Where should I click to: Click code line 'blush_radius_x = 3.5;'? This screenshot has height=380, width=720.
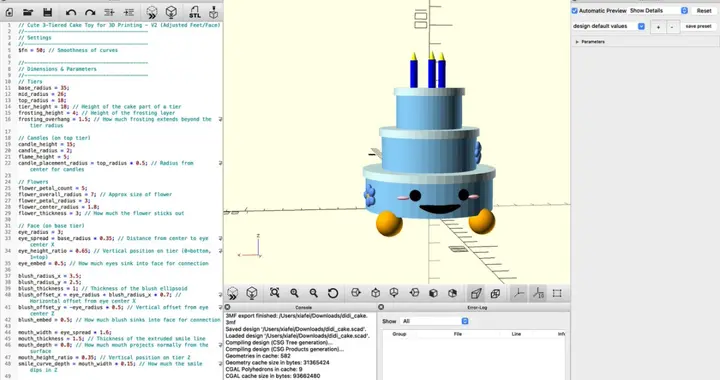(50, 276)
